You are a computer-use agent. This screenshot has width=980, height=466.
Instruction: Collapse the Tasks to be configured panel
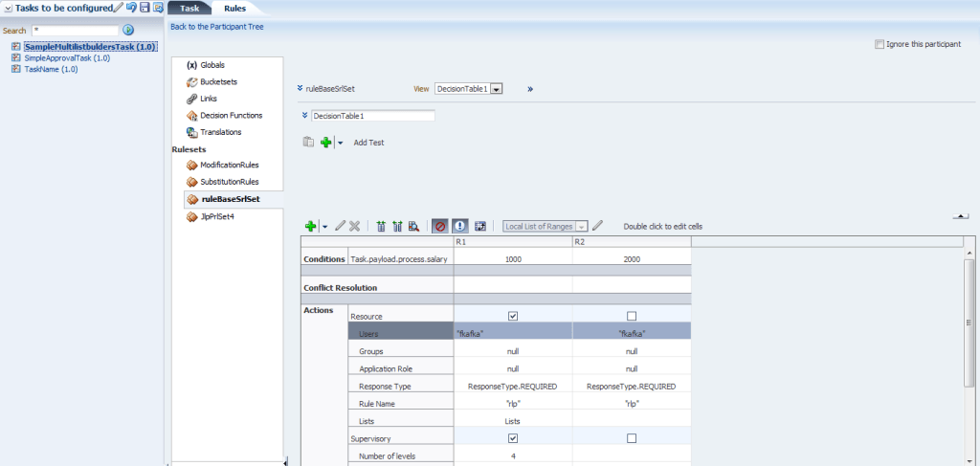click(x=8, y=8)
